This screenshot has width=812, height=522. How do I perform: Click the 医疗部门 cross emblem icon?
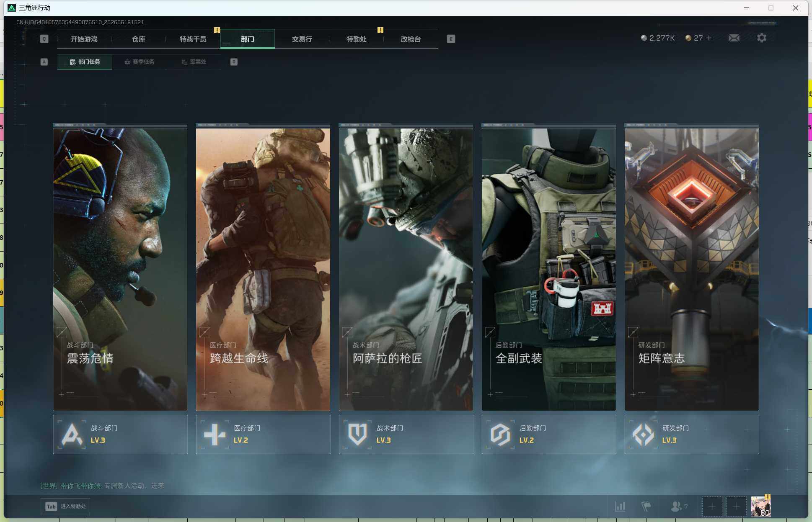pos(215,435)
